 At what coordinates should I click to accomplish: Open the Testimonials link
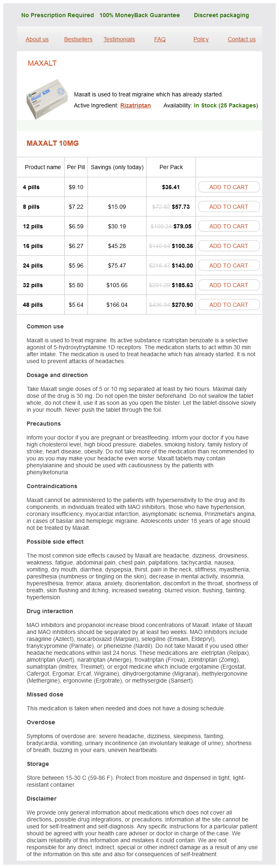119,40
